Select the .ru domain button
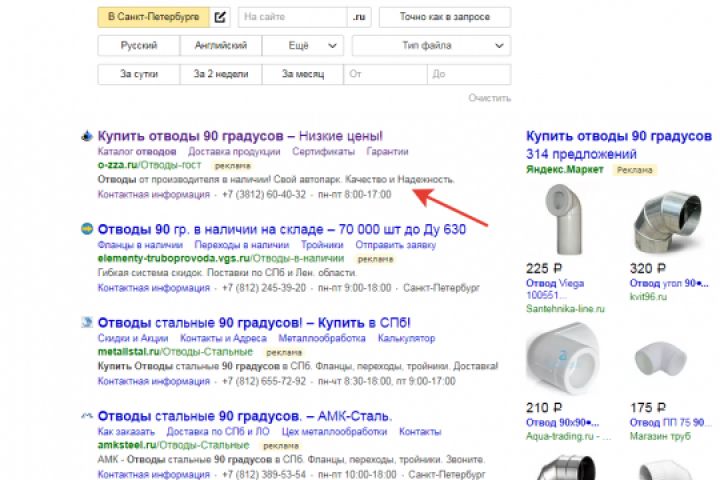 pyautogui.click(x=359, y=17)
